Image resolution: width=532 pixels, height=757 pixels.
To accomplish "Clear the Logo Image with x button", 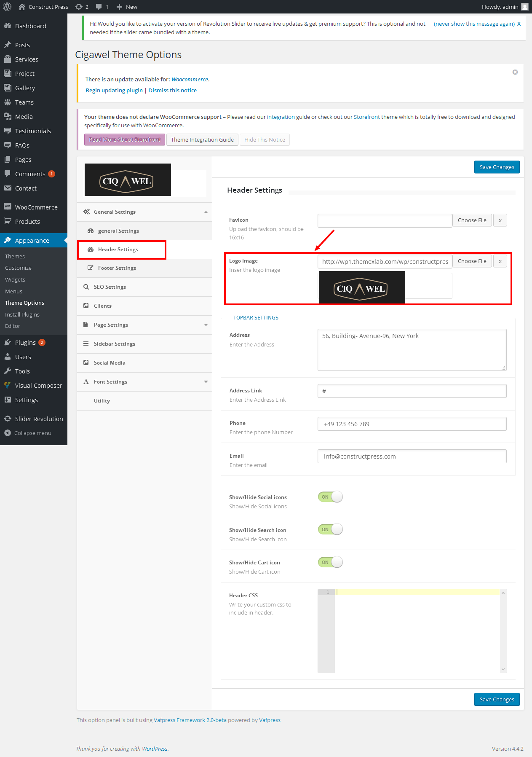I will [x=500, y=261].
